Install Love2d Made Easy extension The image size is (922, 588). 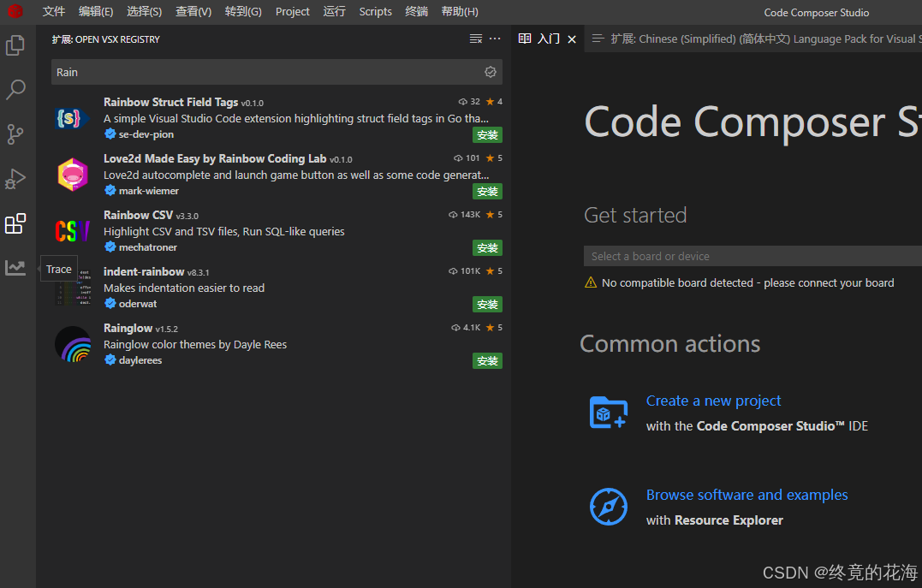point(487,192)
